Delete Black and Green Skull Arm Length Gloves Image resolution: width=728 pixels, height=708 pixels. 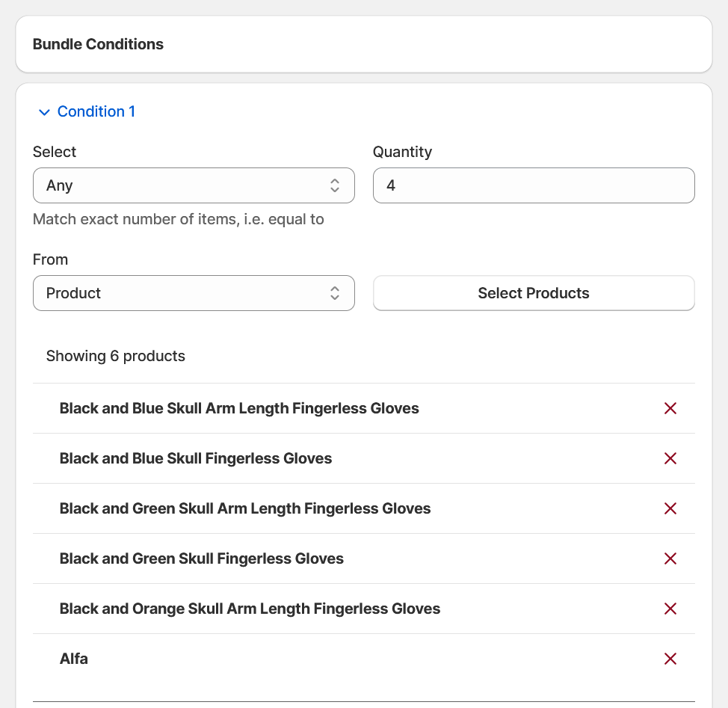tap(670, 508)
